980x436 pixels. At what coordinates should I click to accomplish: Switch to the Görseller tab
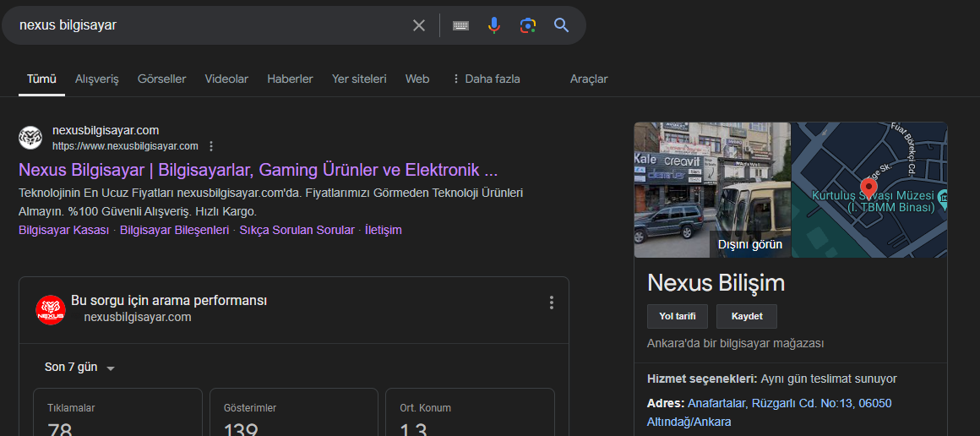point(162,79)
